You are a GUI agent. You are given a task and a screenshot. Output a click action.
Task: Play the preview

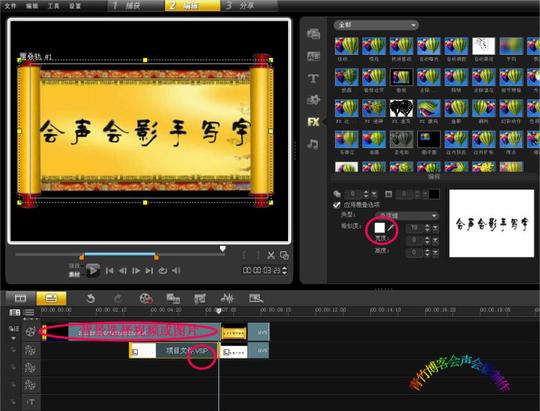tap(93, 270)
